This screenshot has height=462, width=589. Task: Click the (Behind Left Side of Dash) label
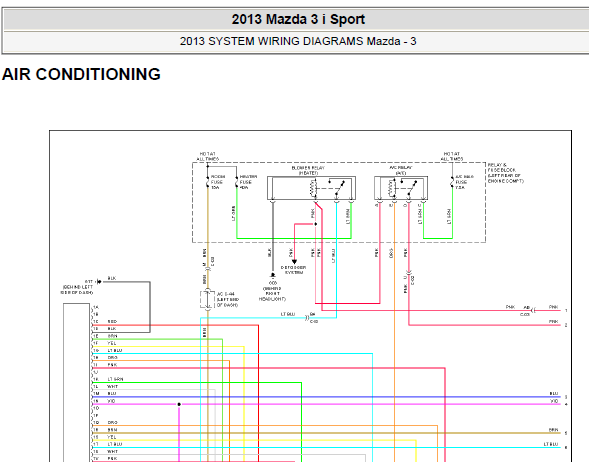tap(77, 290)
